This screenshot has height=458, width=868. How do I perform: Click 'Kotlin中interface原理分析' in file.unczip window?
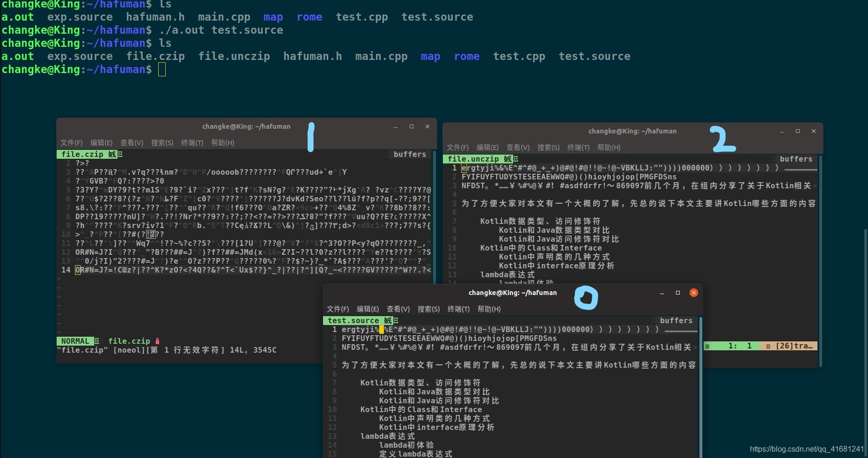pos(557,266)
